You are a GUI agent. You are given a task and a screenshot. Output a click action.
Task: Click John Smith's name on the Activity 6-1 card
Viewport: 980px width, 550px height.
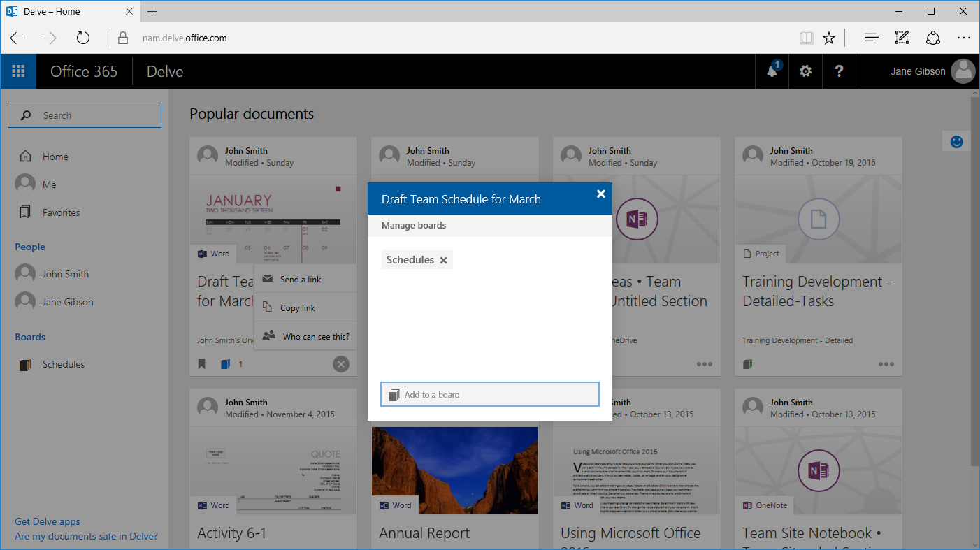pyautogui.click(x=246, y=402)
